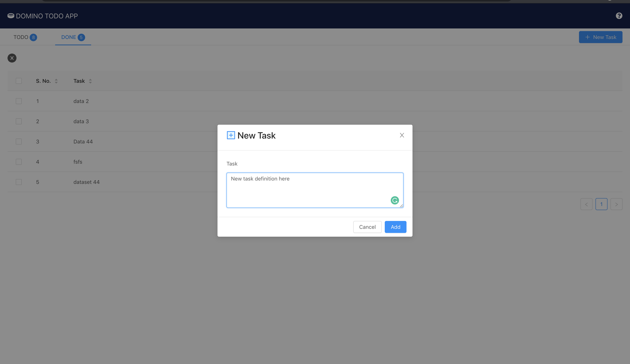The image size is (630, 364).
Task: Cancel the New Task dialog
Action: click(367, 227)
